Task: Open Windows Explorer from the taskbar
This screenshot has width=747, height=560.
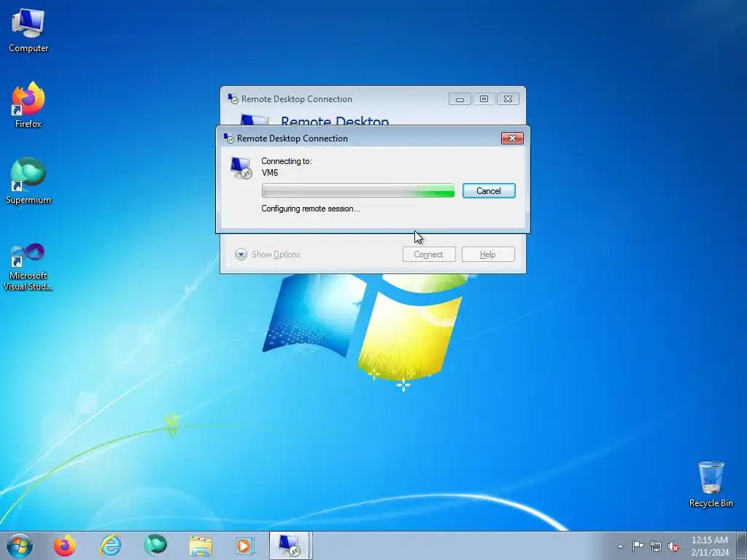Action: pyautogui.click(x=201, y=545)
